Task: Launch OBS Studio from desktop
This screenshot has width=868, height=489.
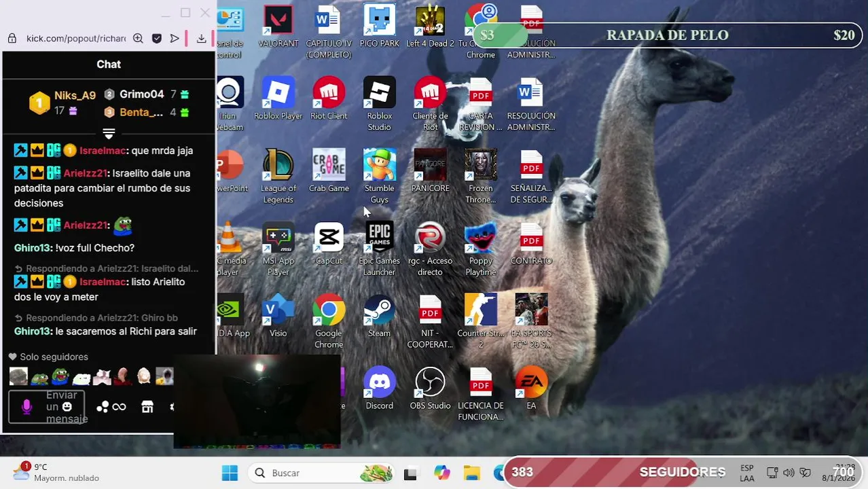Action: tap(430, 389)
